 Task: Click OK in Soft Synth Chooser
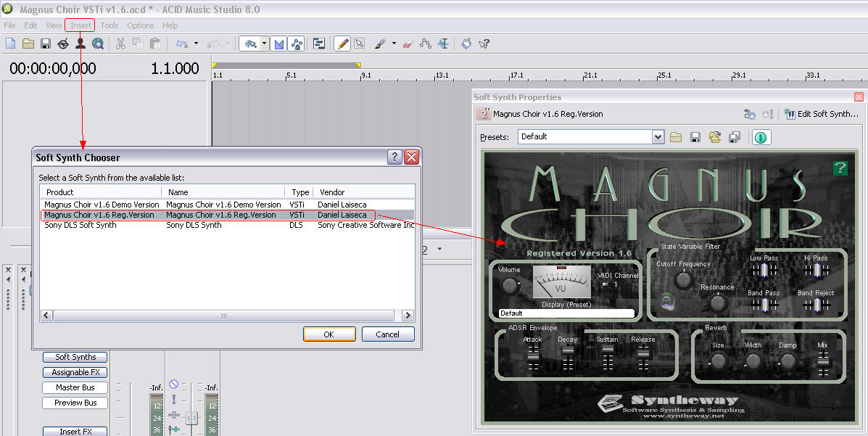click(x=328, y=334)
